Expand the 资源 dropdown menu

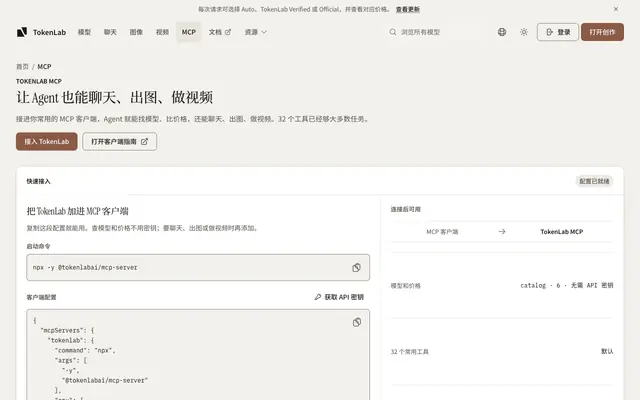256,32
